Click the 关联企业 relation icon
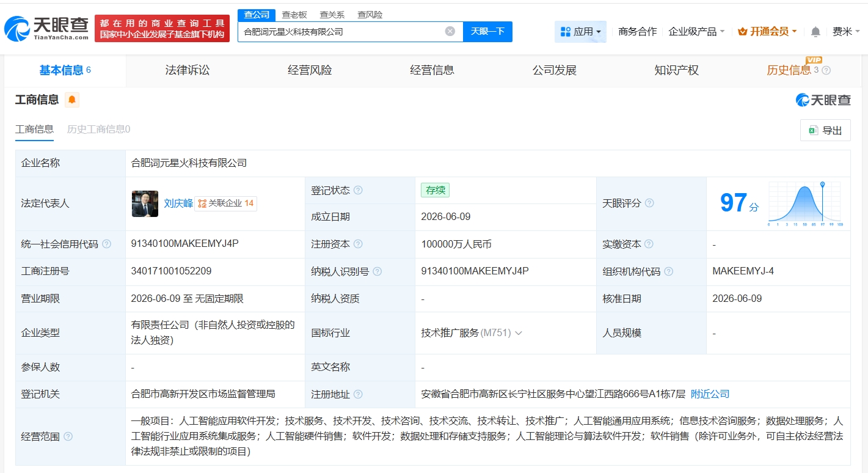Screen dimensions: 868x473 (202, 204)
